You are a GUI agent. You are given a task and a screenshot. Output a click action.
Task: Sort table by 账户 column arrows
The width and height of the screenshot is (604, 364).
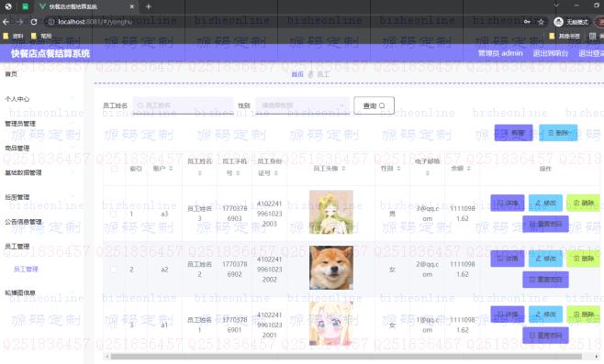pyautogui.click(x=171, y=169)
